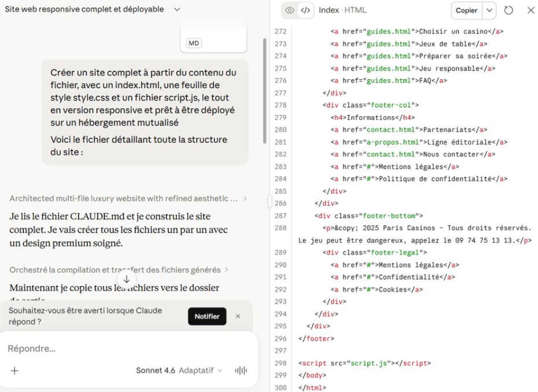Screen dimensions: 538x392
Task: Click the user message 'Créer un site complet'
Action: tap(145, 112)
